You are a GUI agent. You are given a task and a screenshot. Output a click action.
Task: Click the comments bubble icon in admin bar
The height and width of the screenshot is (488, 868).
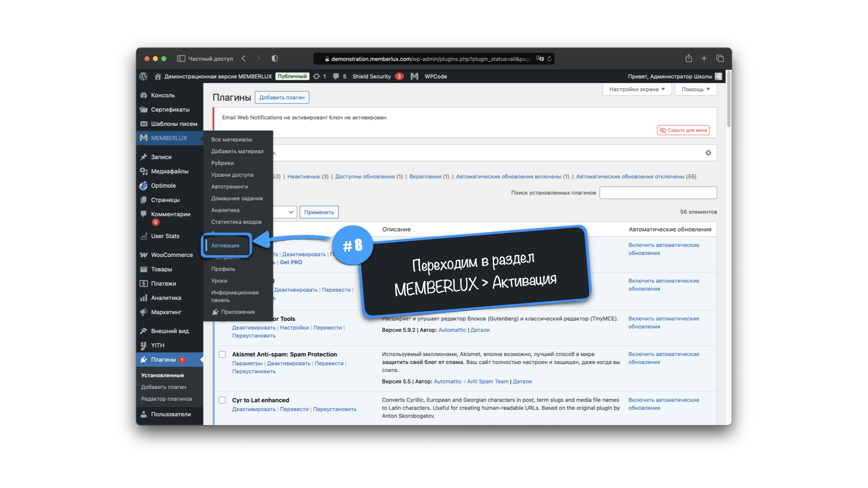(336, 76)
